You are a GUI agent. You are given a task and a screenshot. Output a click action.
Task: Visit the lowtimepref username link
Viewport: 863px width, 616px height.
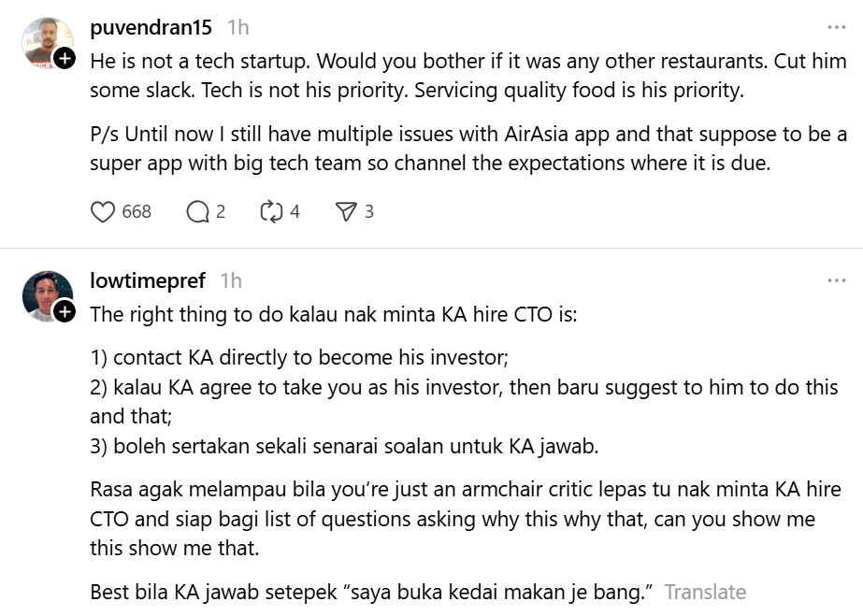(x=148, y=280)
